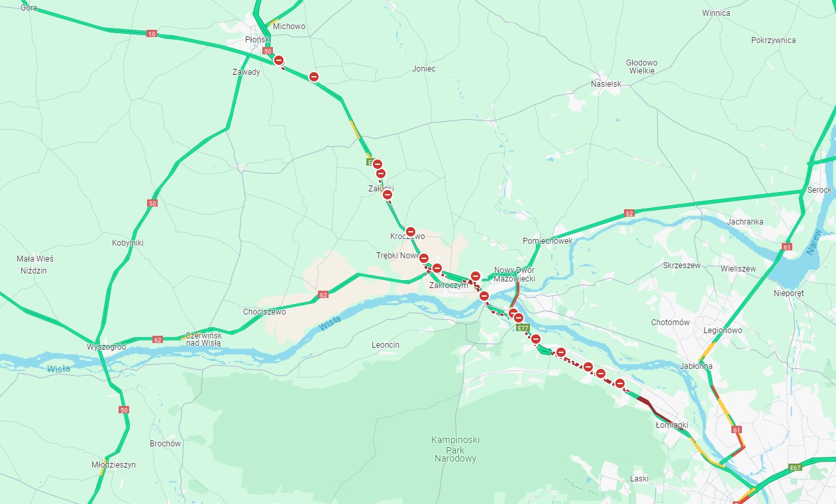Select the Kampinoski Park Narodowy label
Screen dimensions: 836x504
[454, 449]
